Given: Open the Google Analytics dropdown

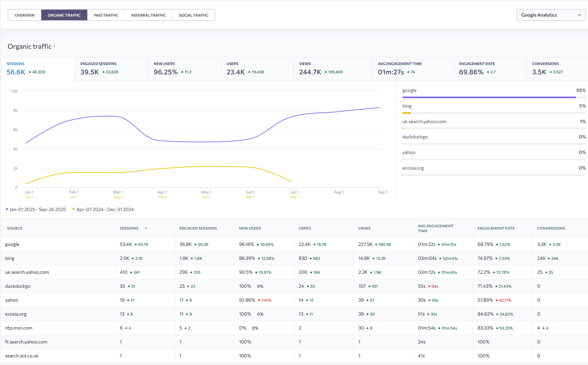Looking at the screenshot, I should pyautogui.click(x=551, y=15).
